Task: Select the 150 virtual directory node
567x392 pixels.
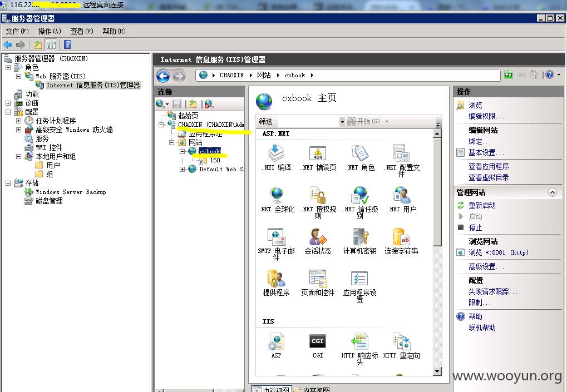Action: click(215, 160)
